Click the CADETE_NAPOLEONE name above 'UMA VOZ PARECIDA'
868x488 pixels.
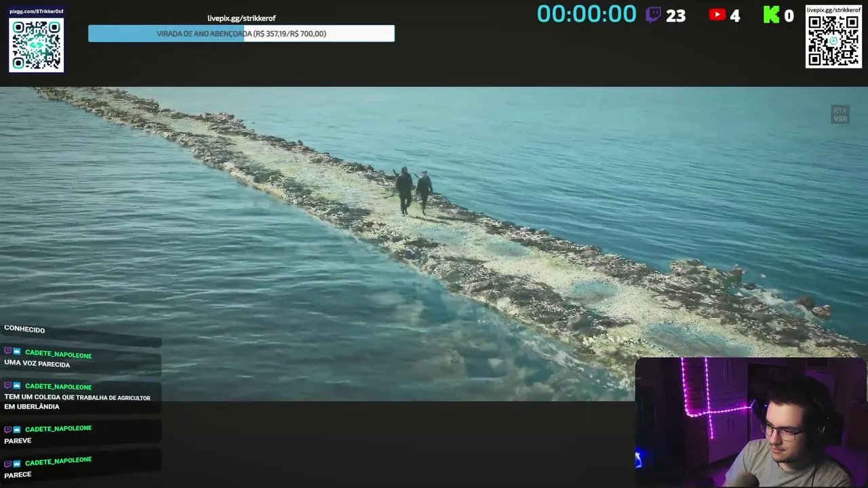click(58, 354)
